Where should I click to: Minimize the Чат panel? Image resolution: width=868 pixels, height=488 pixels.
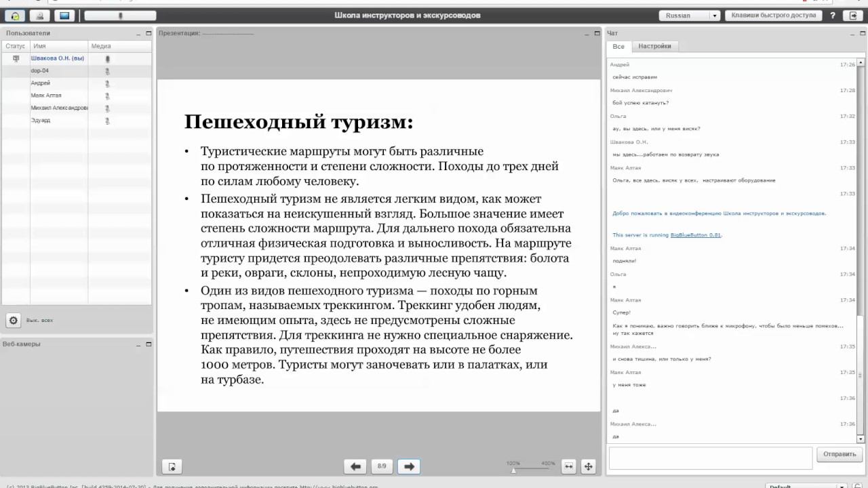point(851,33)
